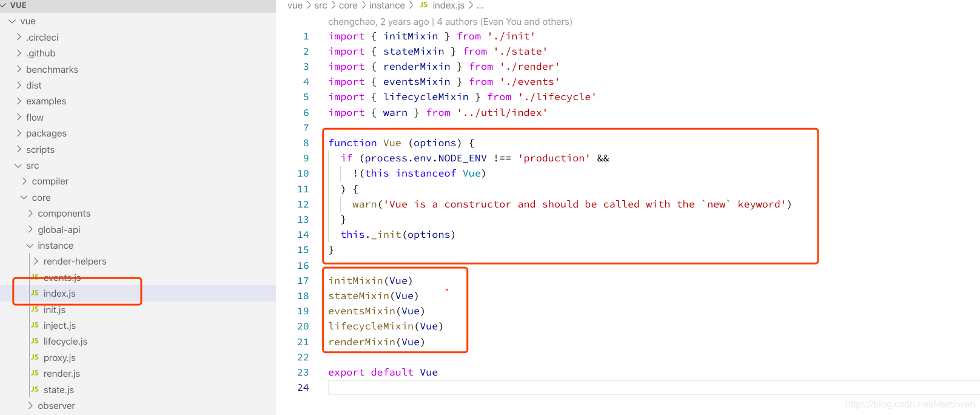Click 'process.env.NODE_ENV' on line 9
The width and height of the screenshot is (980, 415).
pyautogui.click(x=426, y=158)
